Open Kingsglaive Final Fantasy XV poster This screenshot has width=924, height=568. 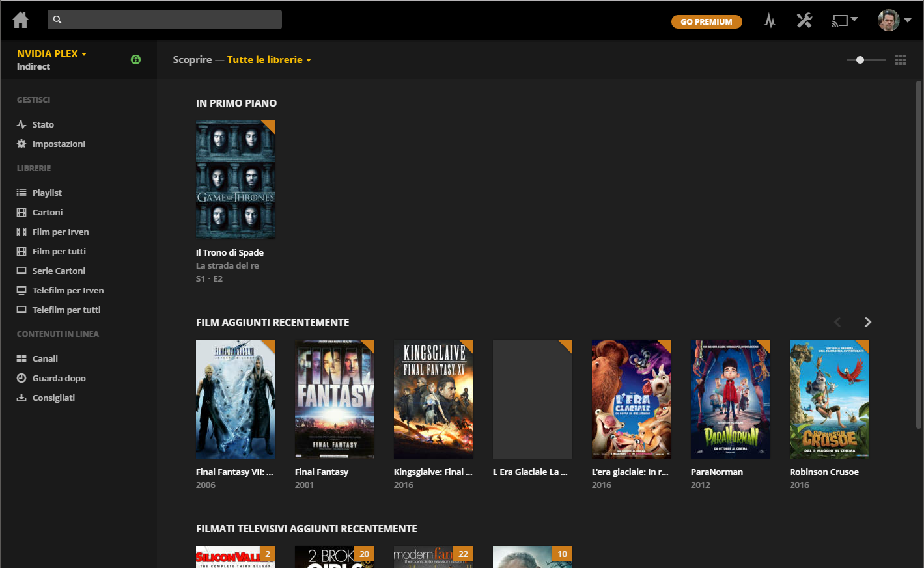(x=434, y=399)
